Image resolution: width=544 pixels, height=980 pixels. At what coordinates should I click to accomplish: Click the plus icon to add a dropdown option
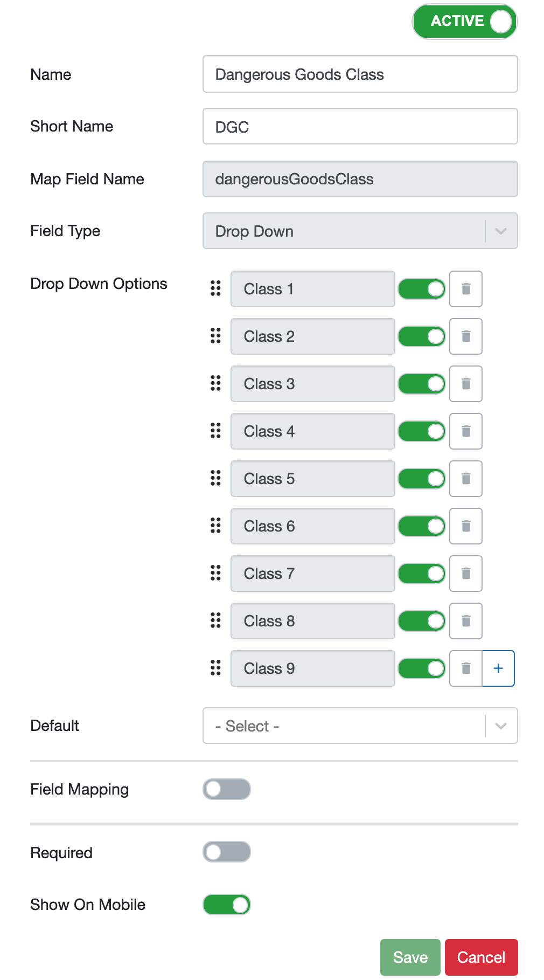[x=498, y=668]
